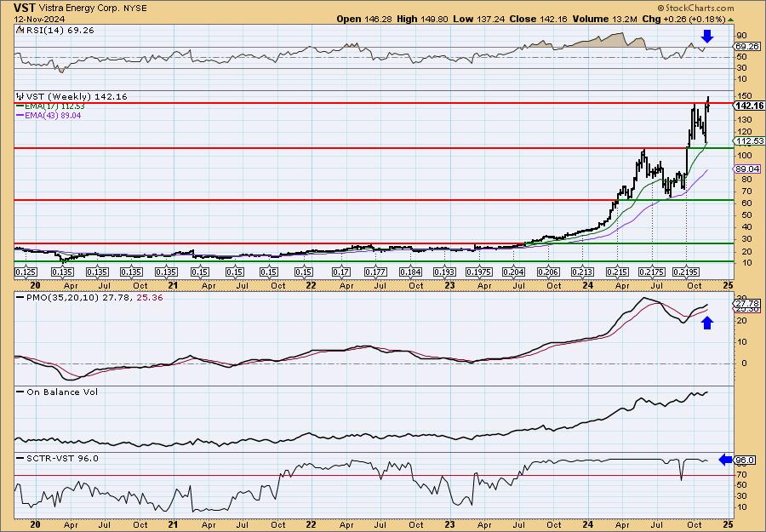Click the 0.206 dividend label
The width and height of the screenshot is (766, 532).
pyautogui.click(x=548, y=272)
